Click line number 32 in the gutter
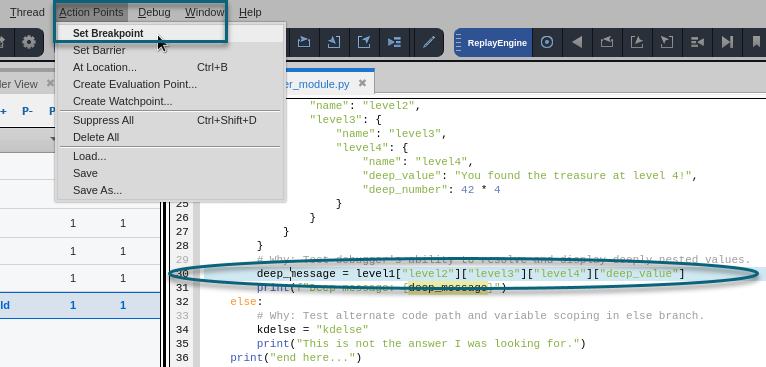The width and height of the screenshot is (766, 367). (x=182, y=302)
